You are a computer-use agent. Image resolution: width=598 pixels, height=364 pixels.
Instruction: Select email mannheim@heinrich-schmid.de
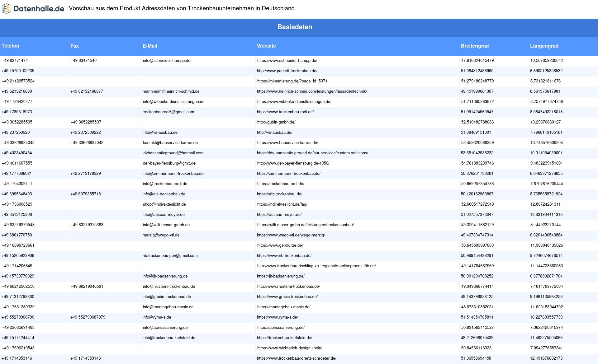click(x=171, y=91)
